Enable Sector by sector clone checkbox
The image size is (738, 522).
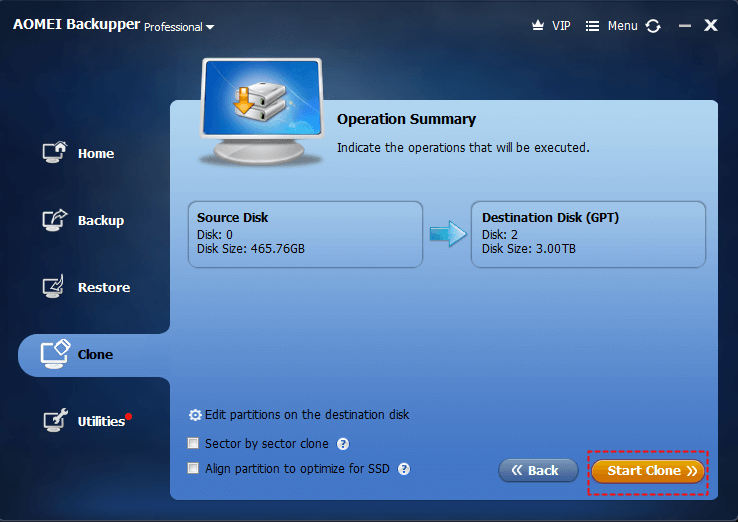point(193,443)
